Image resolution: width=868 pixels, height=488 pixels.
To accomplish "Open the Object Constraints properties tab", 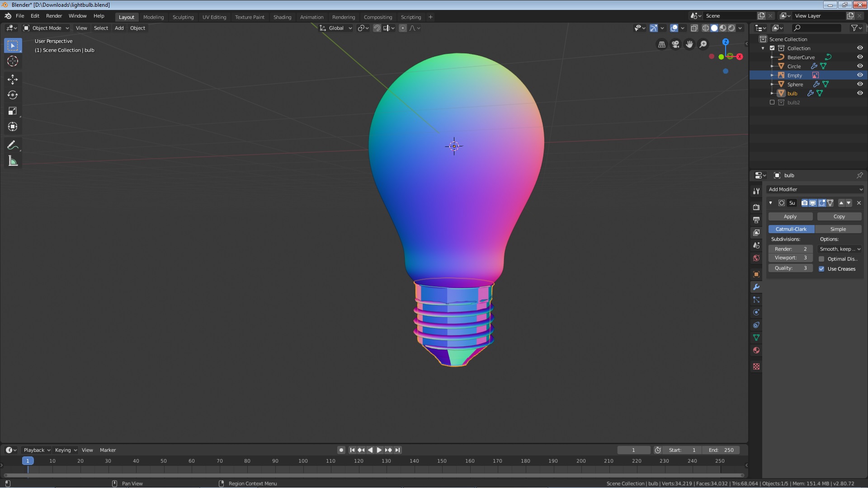I will 756,325.
